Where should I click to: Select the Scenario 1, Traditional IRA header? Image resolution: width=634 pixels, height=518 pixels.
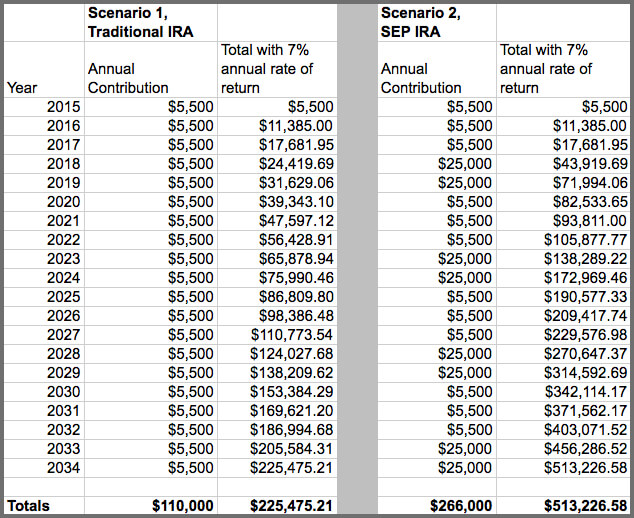tap(138, 22)
